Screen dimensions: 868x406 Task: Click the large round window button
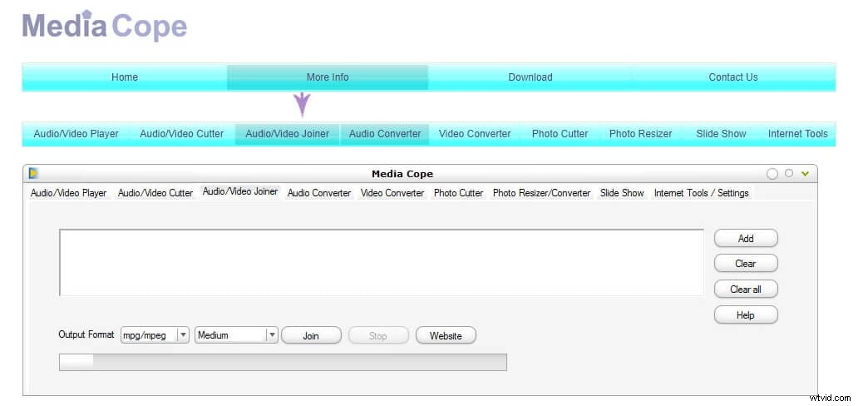pos(772,174)
